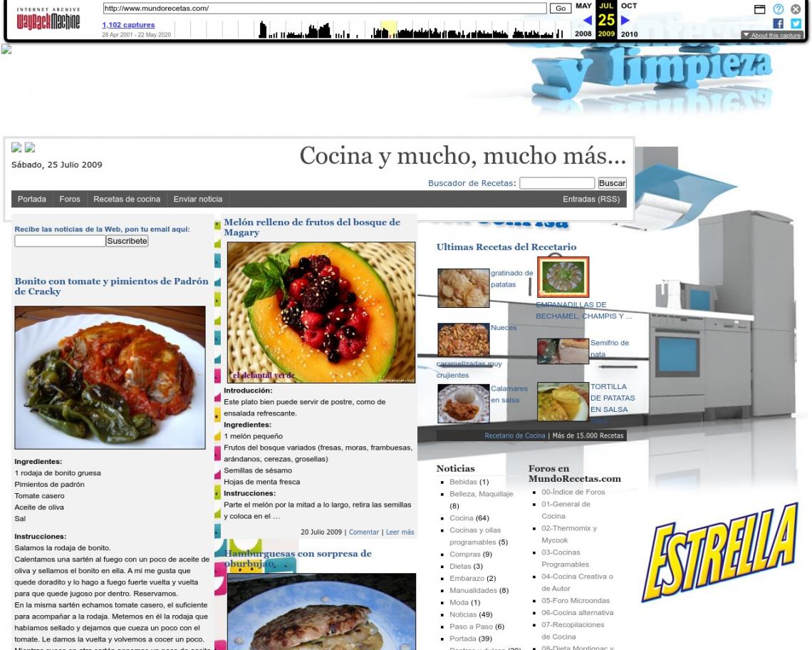Image resolution: width=812 pixels, height=650 pixels.
Task: Click Comentar link under melon recipe
Action: pos(364,532)
